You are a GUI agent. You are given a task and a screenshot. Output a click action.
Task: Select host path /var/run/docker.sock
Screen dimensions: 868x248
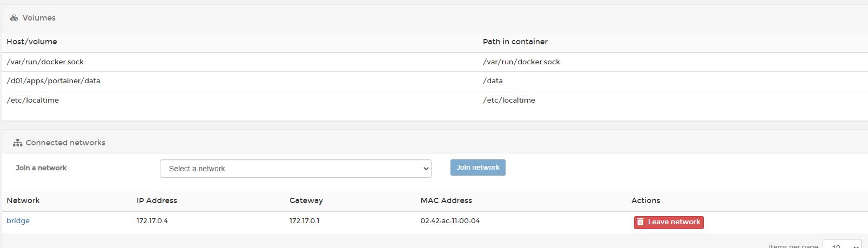tap(45, 62)
